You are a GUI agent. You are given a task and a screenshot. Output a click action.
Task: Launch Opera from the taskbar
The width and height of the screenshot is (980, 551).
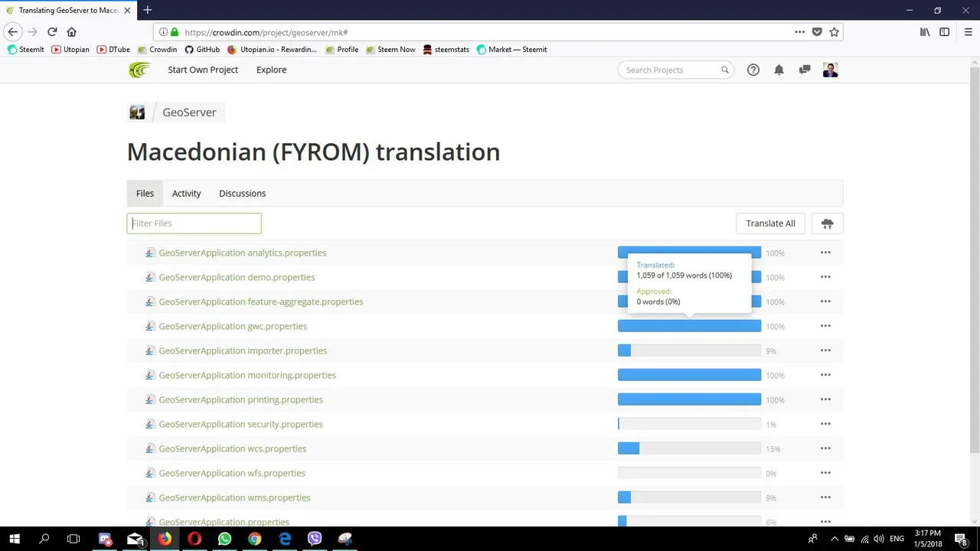(x=194, y=539)
